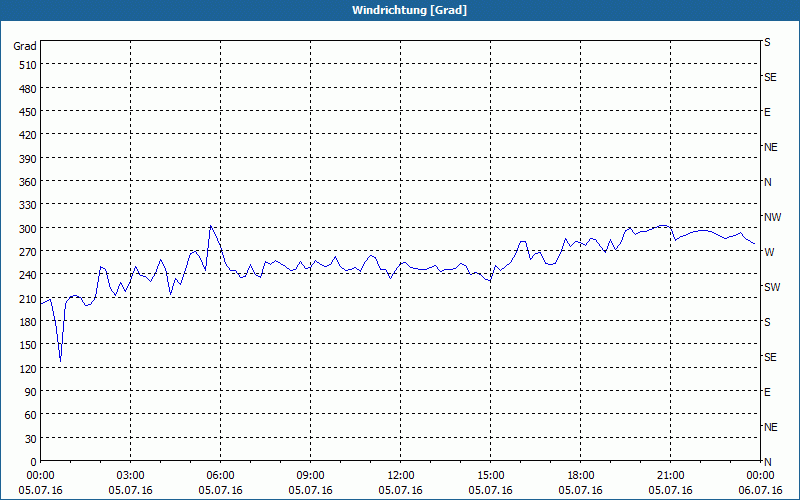Select the SE compass label level with 480
This screenshot has width=800, height=500.
[770, 78]
